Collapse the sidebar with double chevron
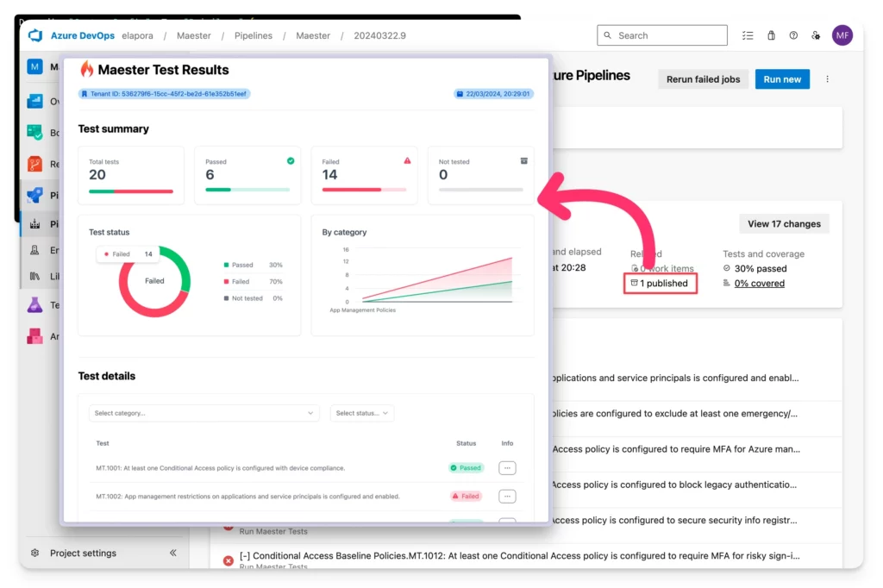883x588 pixels. (x=172, y=553)
